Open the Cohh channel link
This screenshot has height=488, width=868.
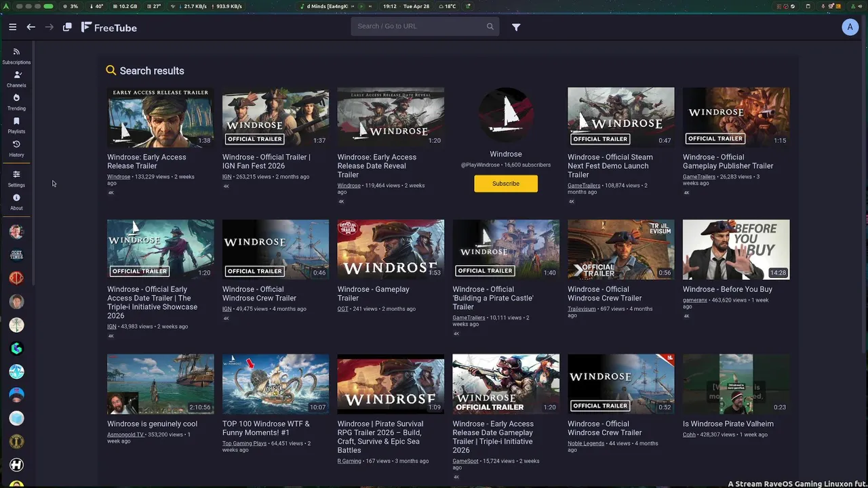689,434
